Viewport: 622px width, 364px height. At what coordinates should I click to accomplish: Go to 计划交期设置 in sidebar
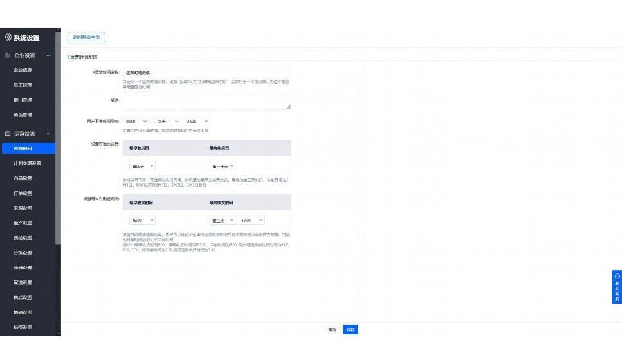(x=27, y=163)
